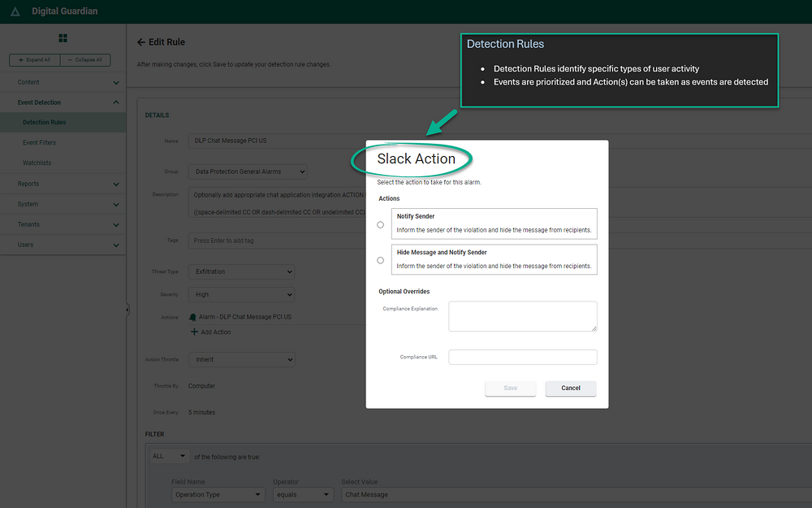812x508 pixels.
Task: Click the Alarm - DLP Chat Message PCI US action
Action: 245,317
